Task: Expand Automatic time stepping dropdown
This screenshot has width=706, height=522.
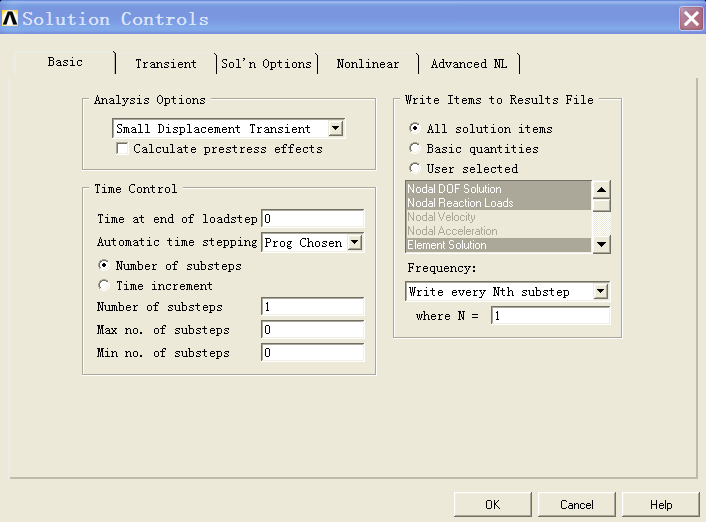Action: click(x=354, y=243)
